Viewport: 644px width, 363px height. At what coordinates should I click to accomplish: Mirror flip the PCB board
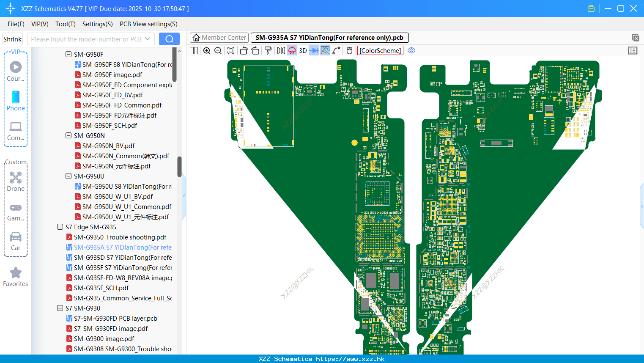pos(281,51)
